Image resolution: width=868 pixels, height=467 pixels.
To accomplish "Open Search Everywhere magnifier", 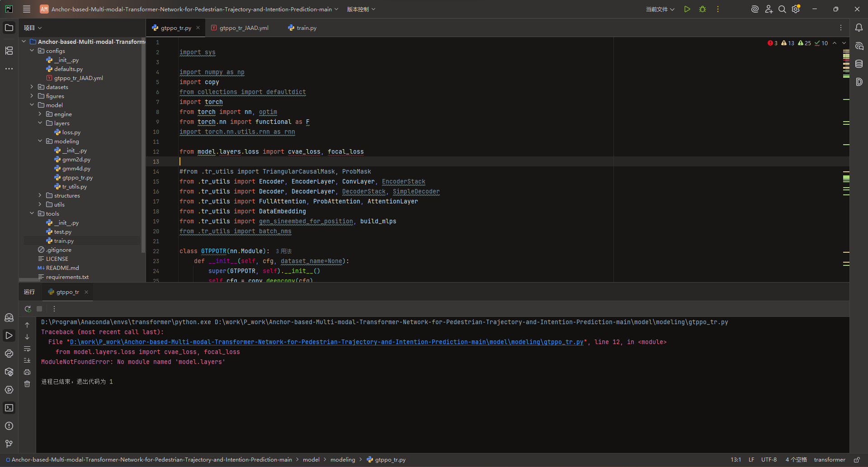I will (x=782, y=9).
